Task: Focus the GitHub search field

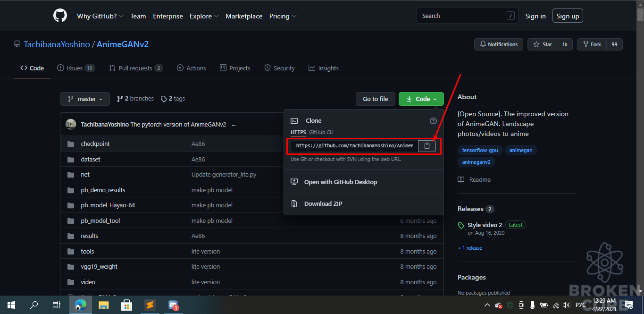Action: (467, 16)
